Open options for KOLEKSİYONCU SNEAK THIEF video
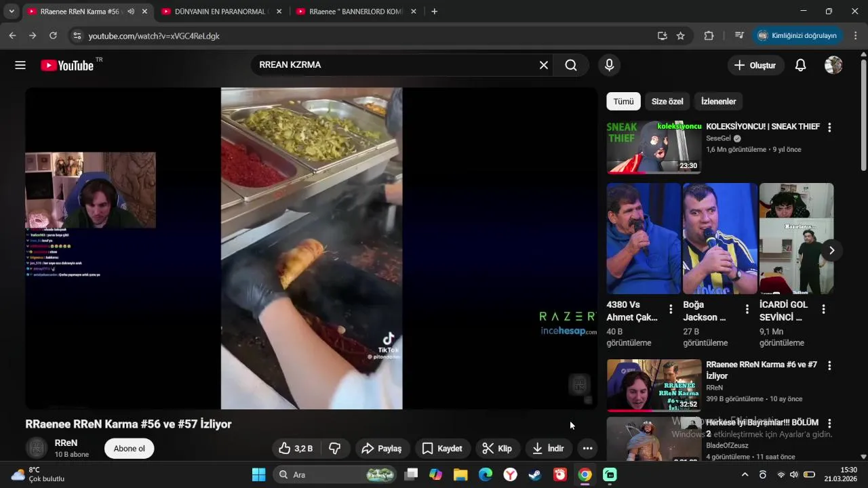Viewport: 868px width, 488px height. (x=829, y=127)
